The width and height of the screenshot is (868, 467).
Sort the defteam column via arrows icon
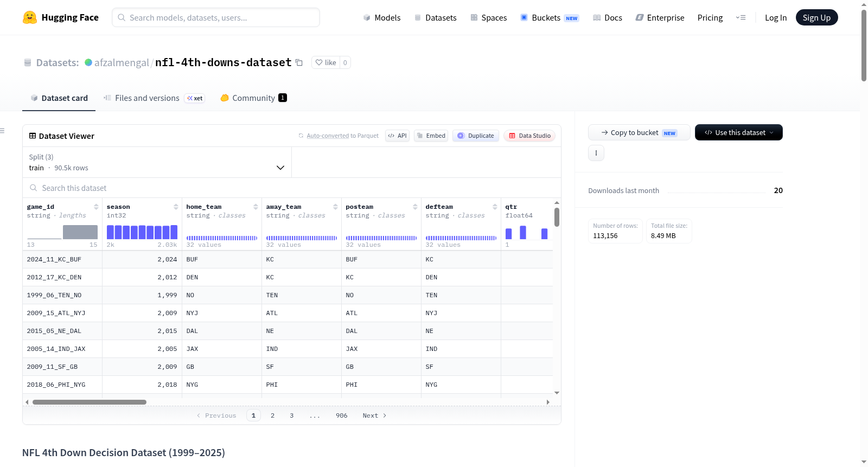pyautogui.click(x=495, y=207)
